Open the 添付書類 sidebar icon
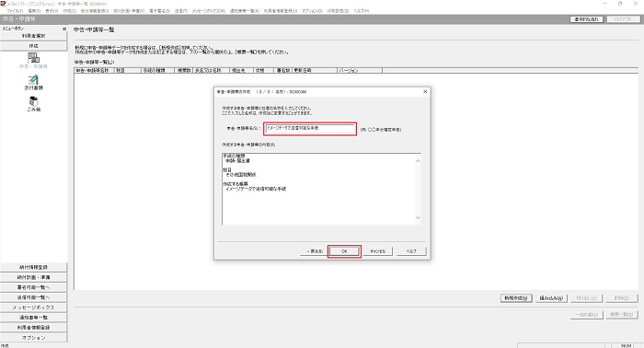The width and height of the screenshot is (644, 348). [x=33, y=82]
